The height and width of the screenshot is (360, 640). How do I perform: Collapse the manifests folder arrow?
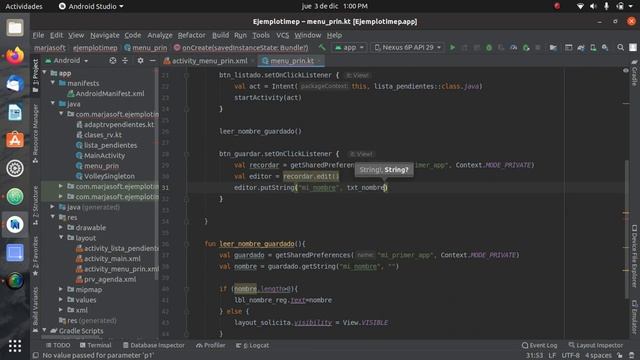pyautogui.click(x=53, y=83)
